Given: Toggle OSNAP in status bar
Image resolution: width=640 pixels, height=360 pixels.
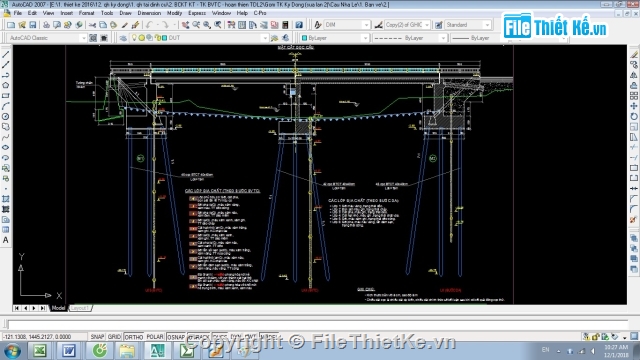Looking at the screenshot, I should (176, 337).
